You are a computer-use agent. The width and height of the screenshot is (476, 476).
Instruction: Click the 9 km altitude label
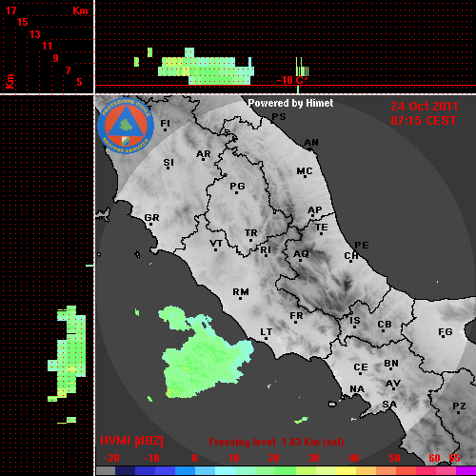pos(55,58)
